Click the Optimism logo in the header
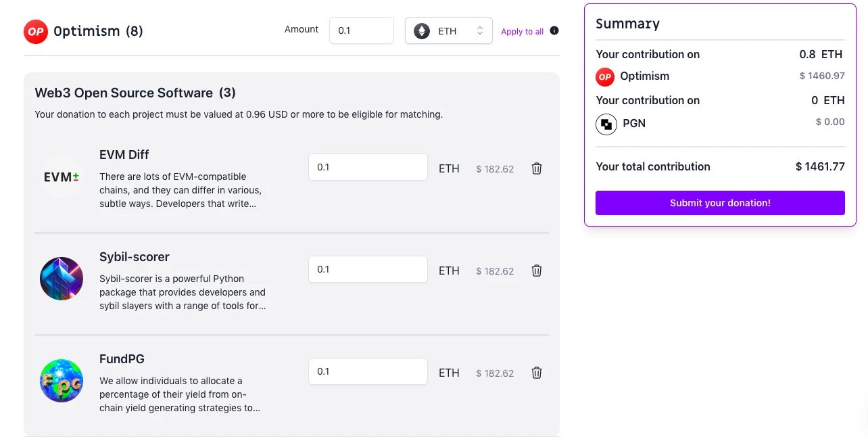Viewport: 868px width, 443px height. [36, 32]
